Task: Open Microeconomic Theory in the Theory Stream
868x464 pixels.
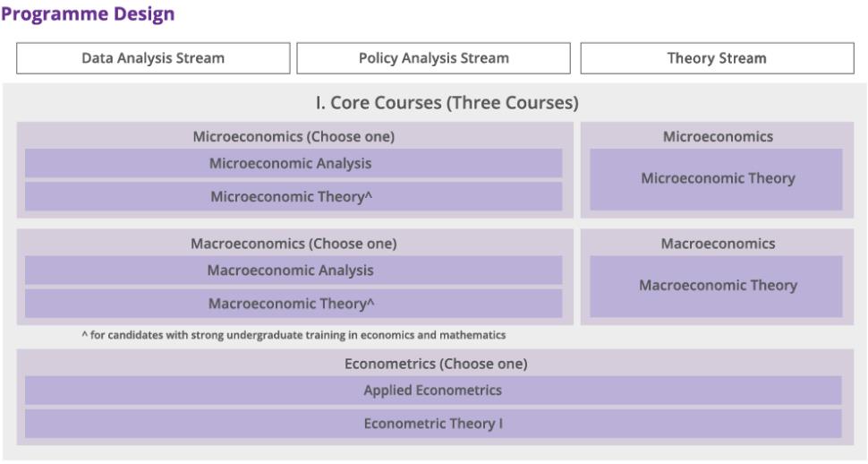Action: (718, 178)
